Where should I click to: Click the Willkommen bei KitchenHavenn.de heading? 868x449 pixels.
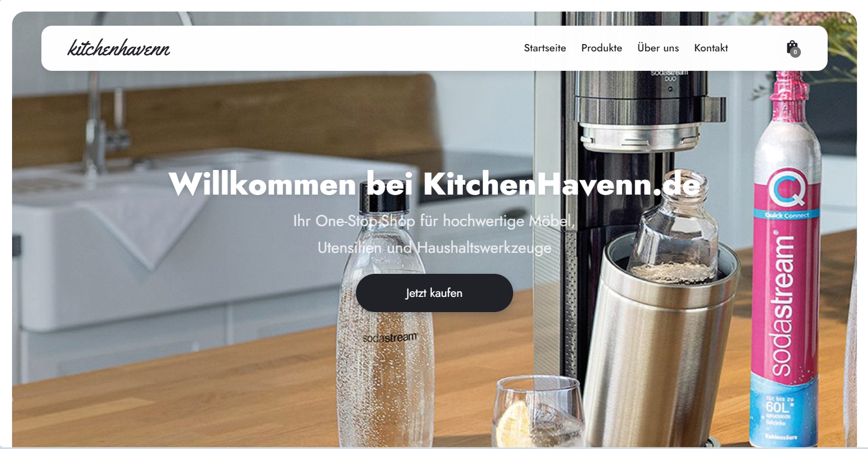tap(434, 184)
